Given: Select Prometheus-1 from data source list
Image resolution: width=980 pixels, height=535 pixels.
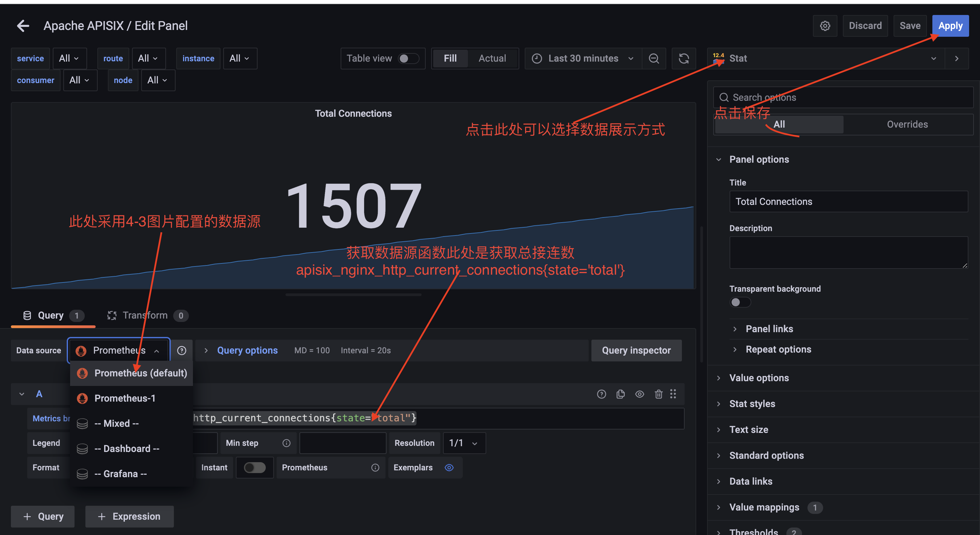Looking at the screenshot, I should 125,398.
